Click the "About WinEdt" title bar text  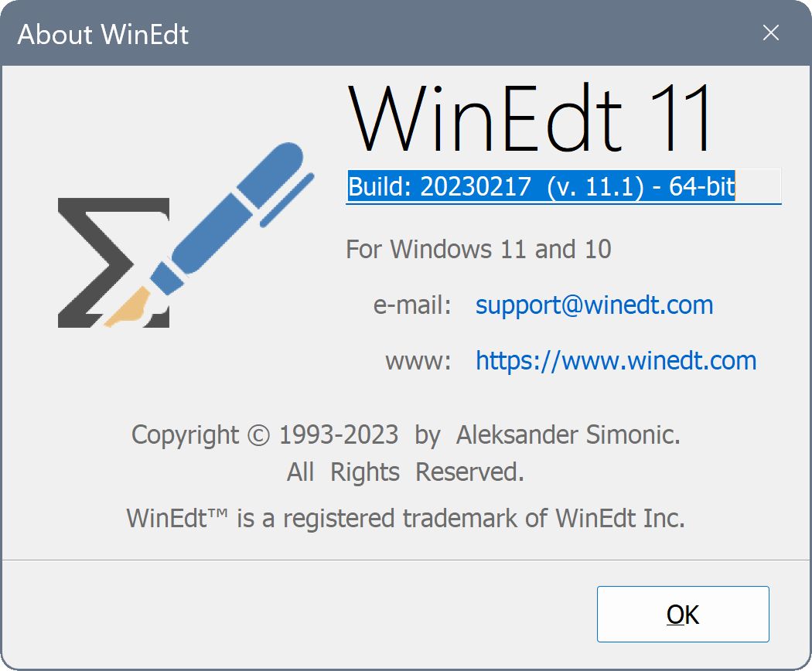click(x=103, y=35)
